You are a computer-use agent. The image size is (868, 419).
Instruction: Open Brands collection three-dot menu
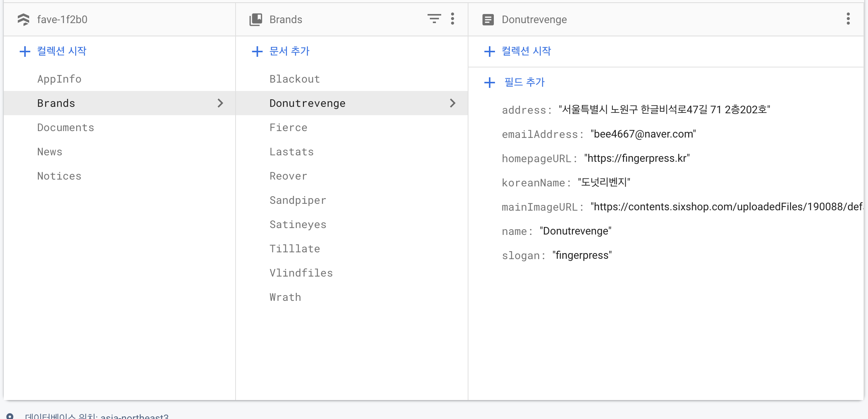(x=453, y=19)
